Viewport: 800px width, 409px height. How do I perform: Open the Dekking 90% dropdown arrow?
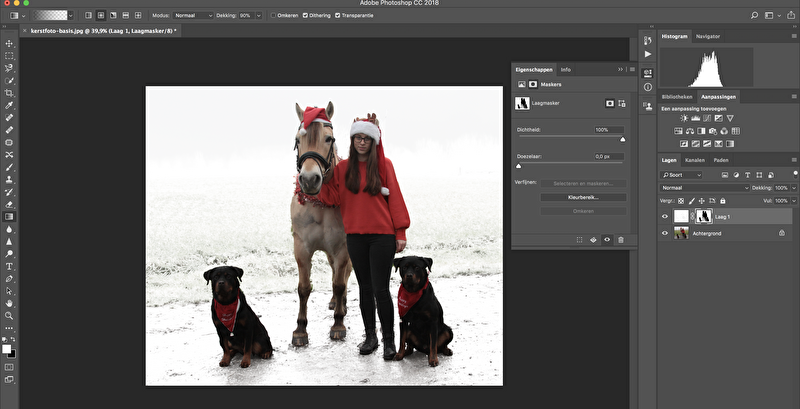coord(259,15)
